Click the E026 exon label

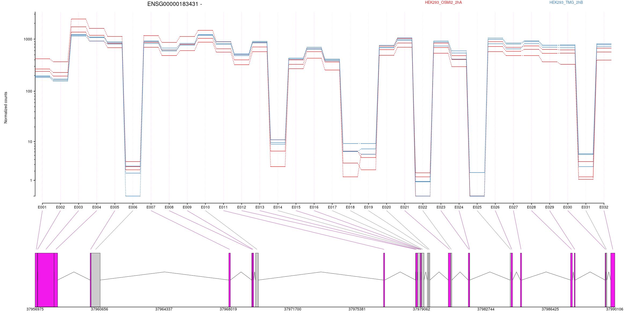point(495,207)
